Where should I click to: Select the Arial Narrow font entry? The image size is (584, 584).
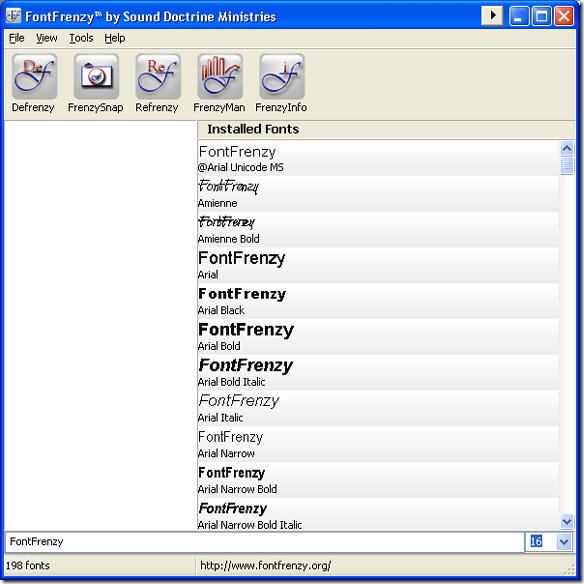[x=378, y=444]
